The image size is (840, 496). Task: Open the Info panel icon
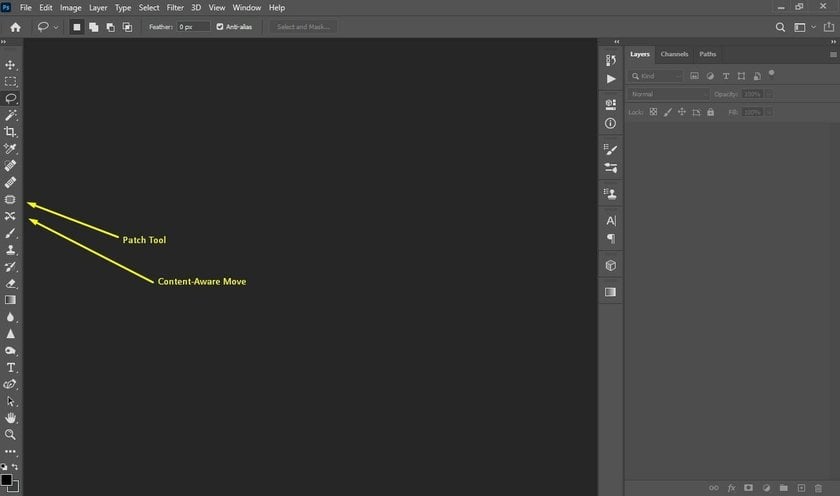tap(611, 123)
